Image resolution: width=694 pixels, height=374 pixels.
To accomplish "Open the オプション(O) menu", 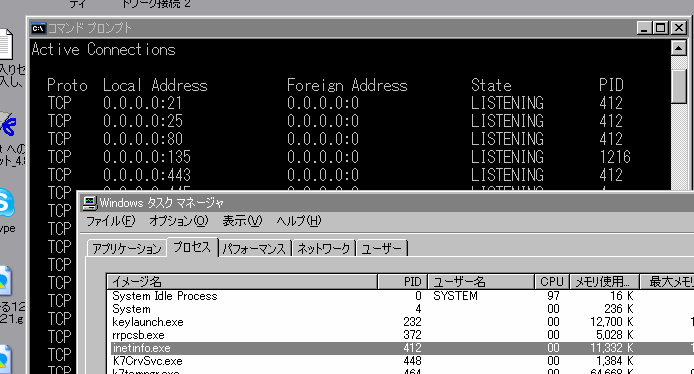I will [x=178, y=221].
